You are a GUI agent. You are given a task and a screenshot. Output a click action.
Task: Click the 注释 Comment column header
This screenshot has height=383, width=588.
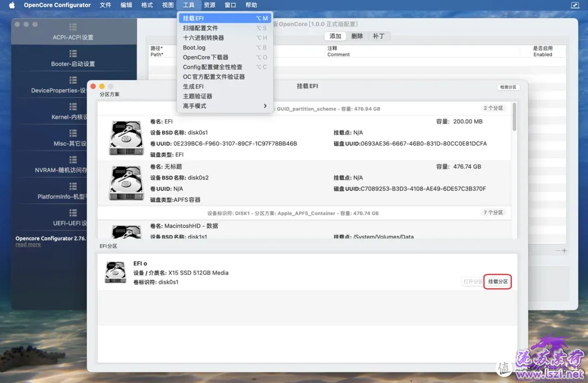click(338, 51)
